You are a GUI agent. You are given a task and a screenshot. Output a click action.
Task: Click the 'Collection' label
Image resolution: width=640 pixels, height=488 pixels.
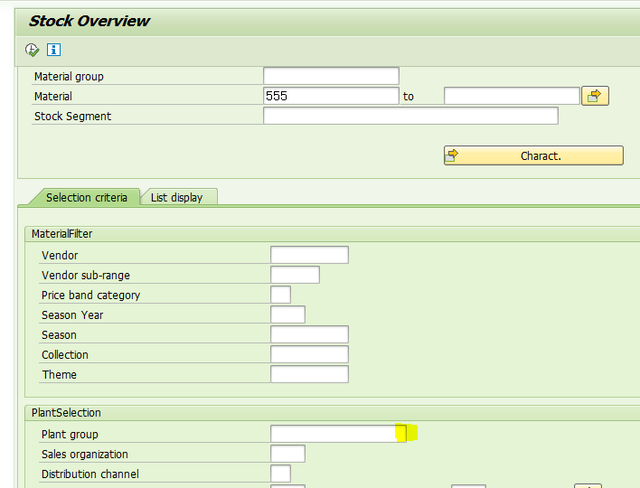click(x=65, y=355)
